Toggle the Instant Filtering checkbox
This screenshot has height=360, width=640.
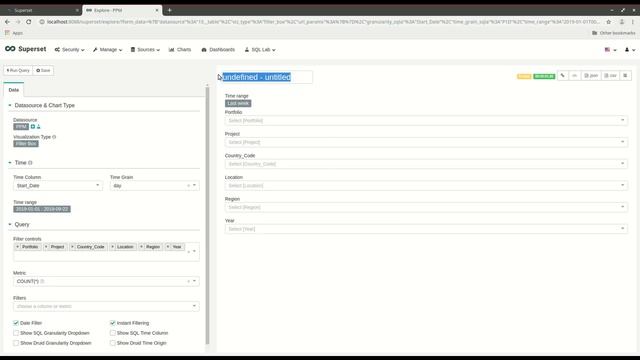[113, 323]
